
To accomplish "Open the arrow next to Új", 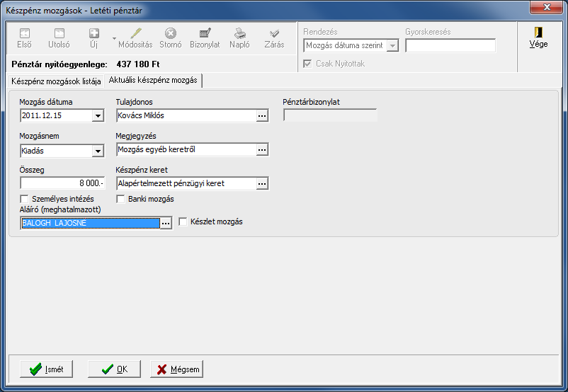I will [114, 38].
